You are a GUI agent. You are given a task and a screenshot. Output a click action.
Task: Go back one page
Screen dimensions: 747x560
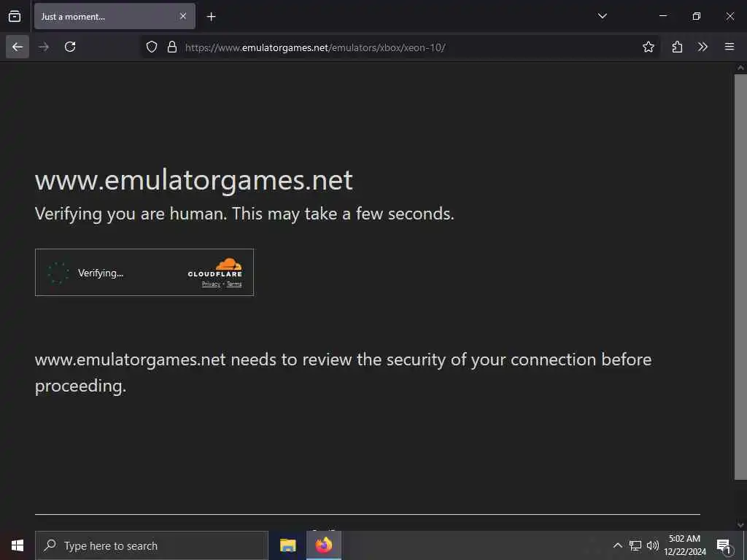pos(18,47)
